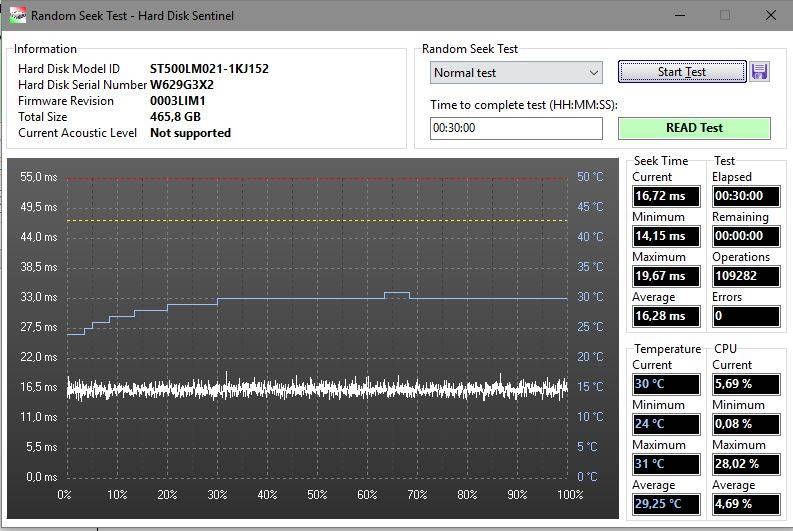Click the Hard Disk Sentinel title bar icon
Viewport: 793px width, 531px height.
(x=17, y=16)
